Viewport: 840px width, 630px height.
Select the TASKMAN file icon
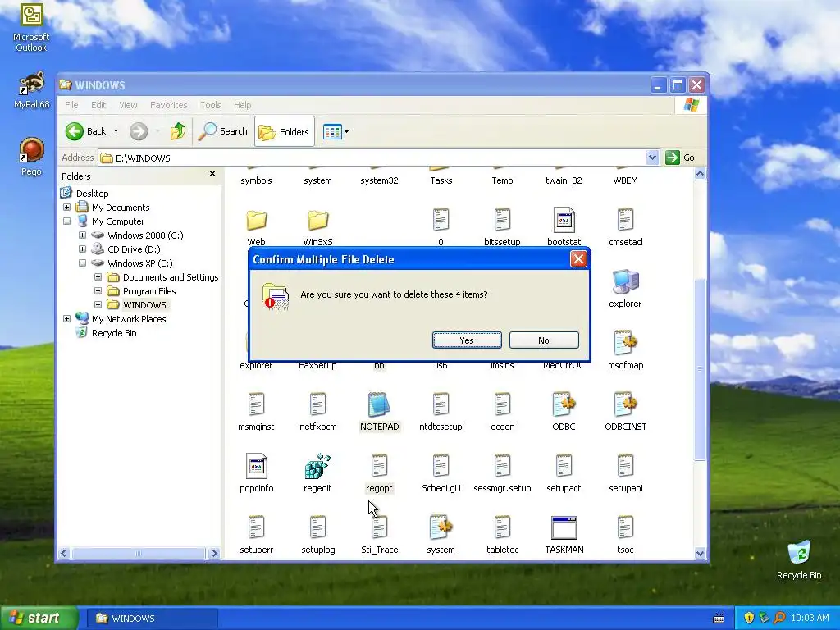point(564,527)
